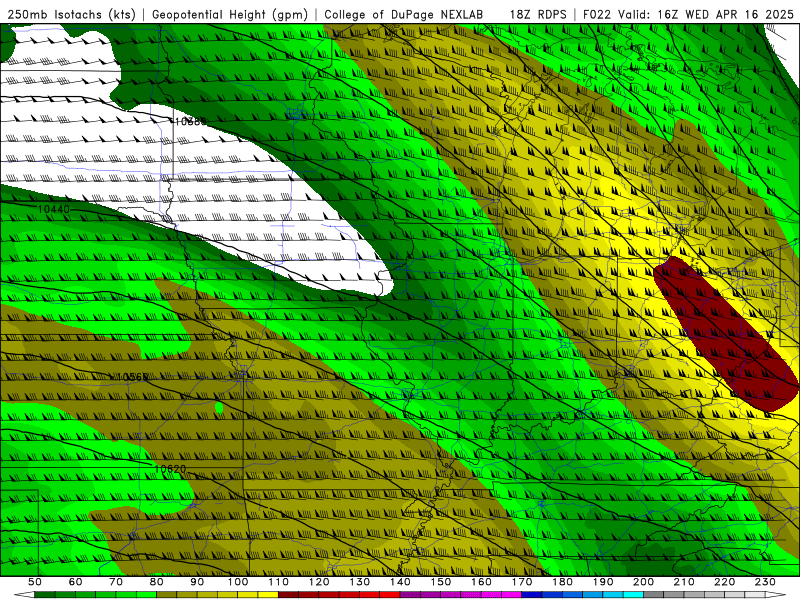Screen dimensions: 800x600
Task: Click legend value 60
Action: coord(76,582)
